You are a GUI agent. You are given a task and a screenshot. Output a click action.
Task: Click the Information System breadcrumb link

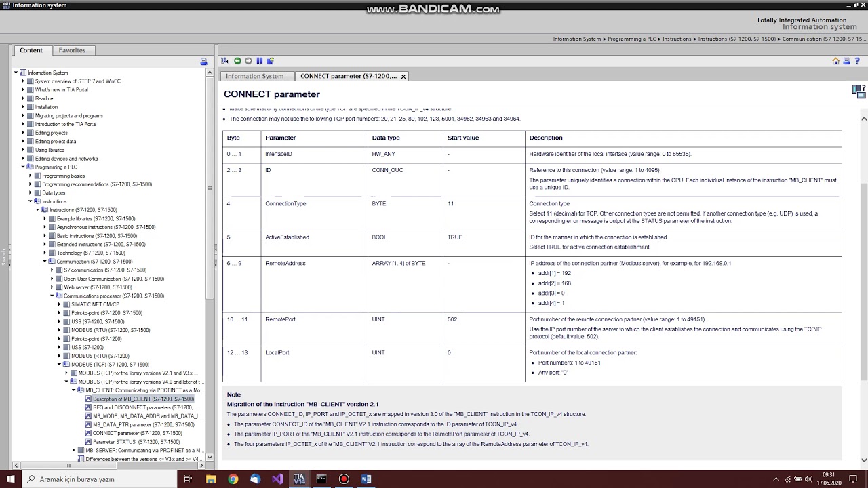577,39
